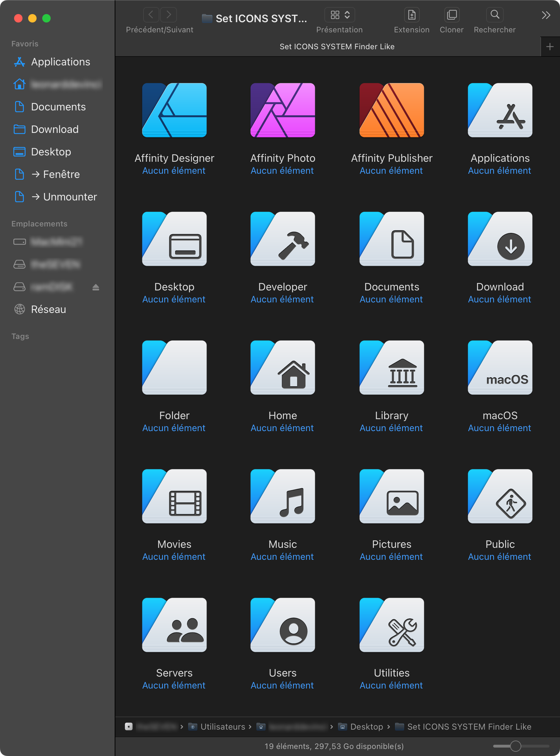Open the blurred home folder in the sidebar

pos(58,84)
